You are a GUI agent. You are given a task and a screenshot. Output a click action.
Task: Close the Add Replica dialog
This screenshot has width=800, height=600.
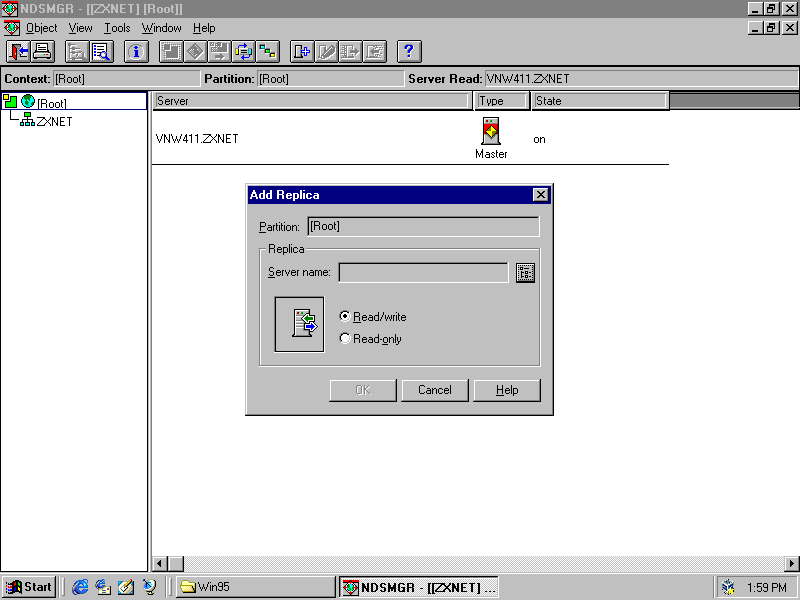click(x=540, y=195)
